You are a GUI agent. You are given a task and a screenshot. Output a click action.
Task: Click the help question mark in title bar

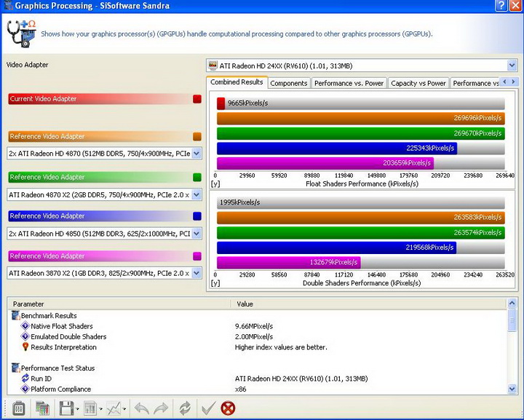click(x=501, y=6)
